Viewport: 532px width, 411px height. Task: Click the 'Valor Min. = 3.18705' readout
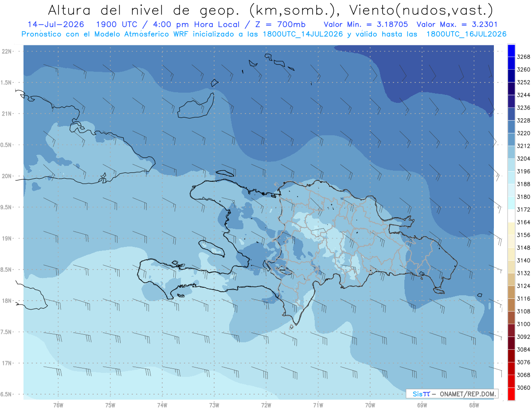(x=366, y=24)
